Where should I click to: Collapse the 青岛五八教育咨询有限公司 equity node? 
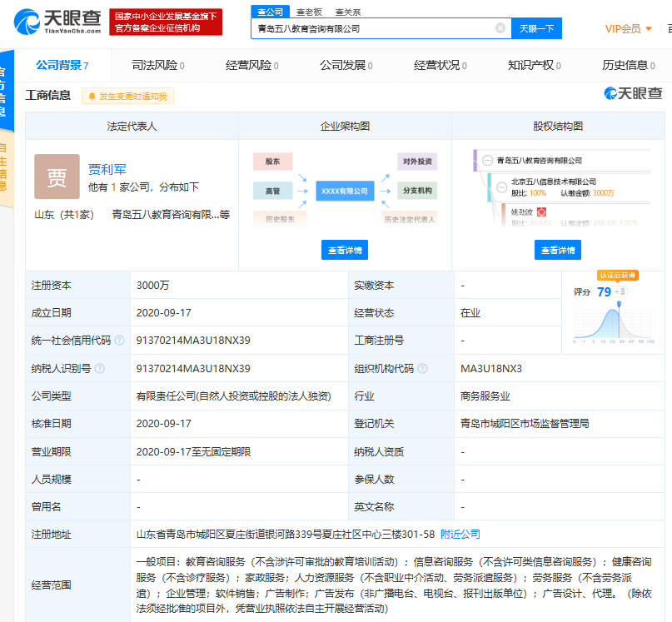coord(489,161)
